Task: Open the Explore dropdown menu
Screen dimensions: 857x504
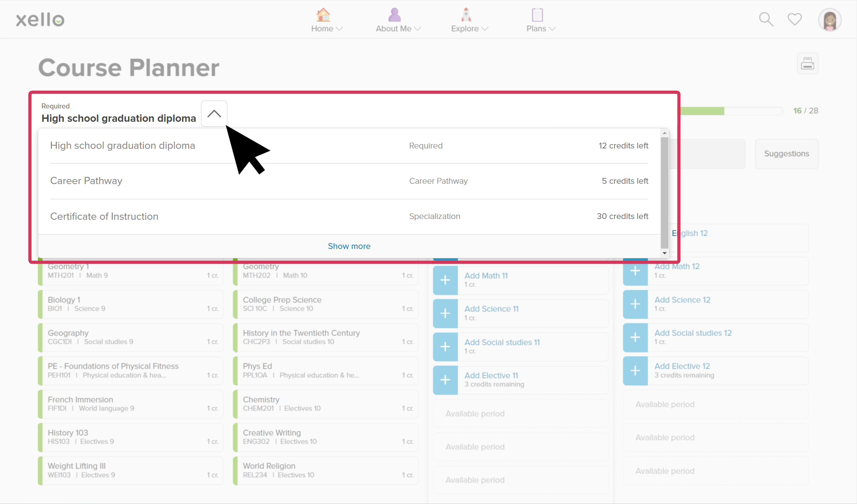Action: point(469,29)
